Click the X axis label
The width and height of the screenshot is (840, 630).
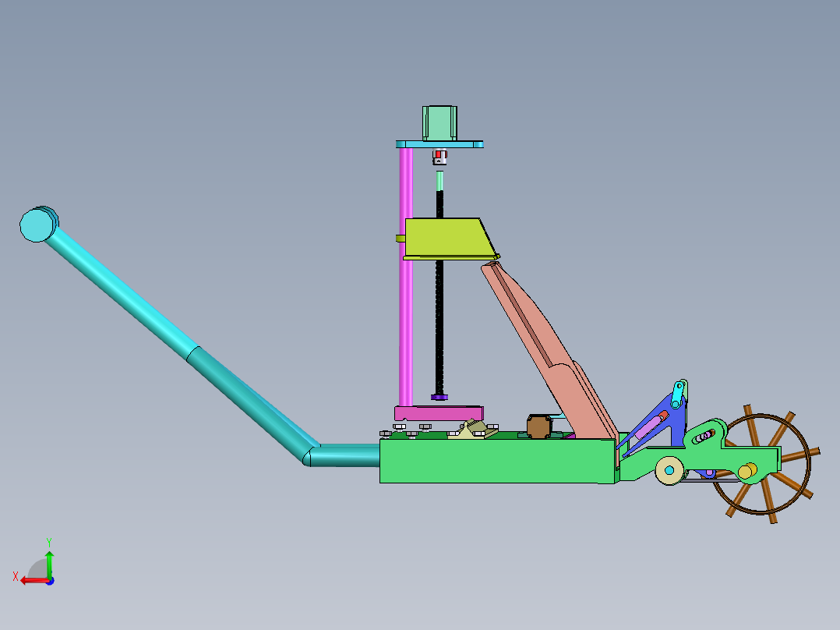click(x=16, y=577)
